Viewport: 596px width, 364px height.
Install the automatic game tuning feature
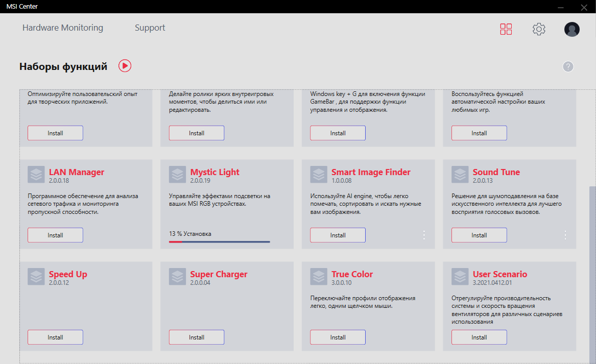click(479, 133)
